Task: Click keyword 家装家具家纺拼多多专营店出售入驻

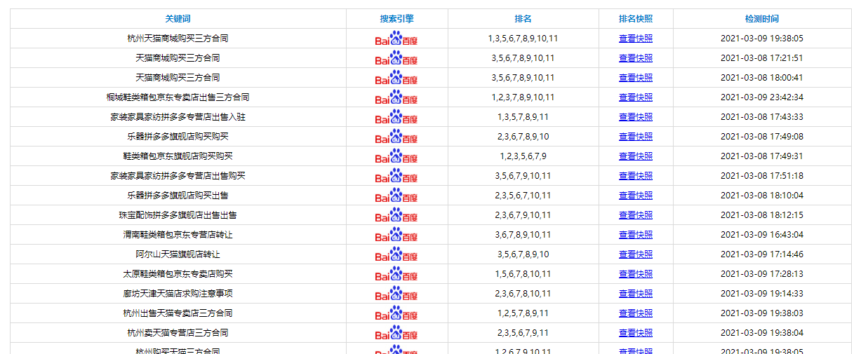Action: pos(178,117)
